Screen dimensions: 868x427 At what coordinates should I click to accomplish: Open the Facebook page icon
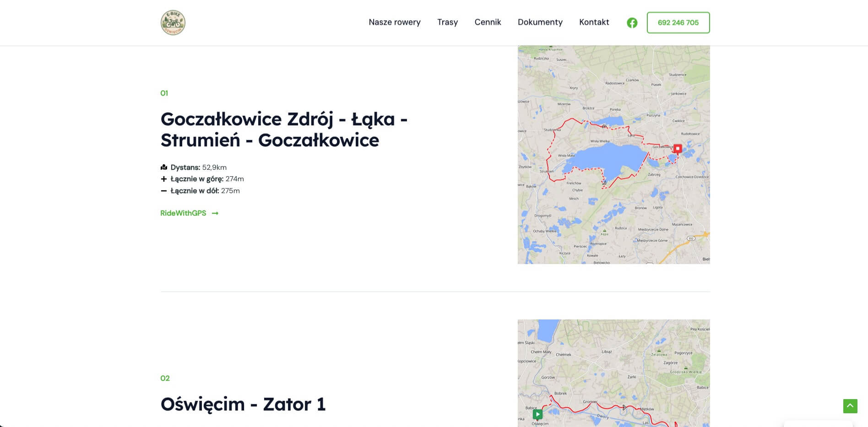632,23
